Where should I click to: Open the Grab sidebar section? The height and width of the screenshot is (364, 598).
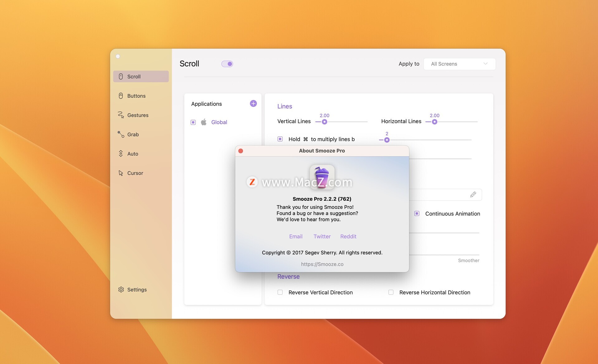141,134
